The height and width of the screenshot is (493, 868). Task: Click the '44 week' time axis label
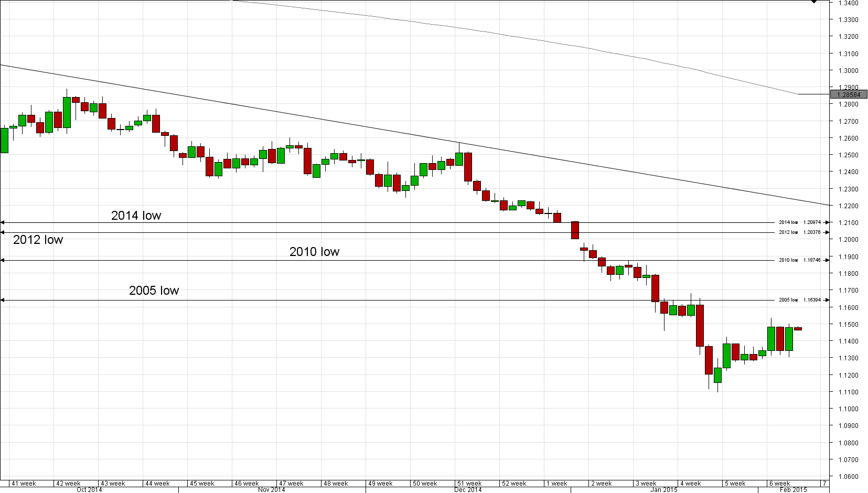coord(157,484)
